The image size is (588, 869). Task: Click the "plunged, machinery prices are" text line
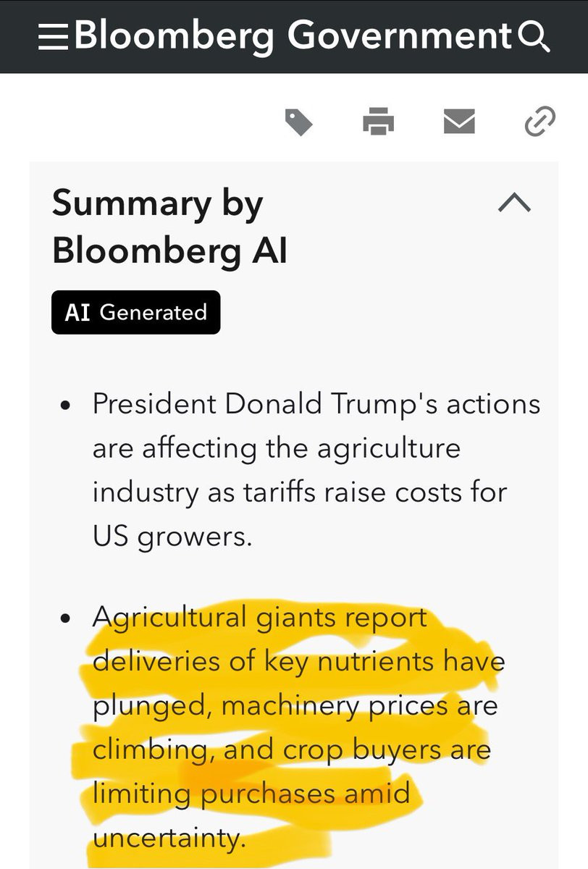[x=295, y=706]
